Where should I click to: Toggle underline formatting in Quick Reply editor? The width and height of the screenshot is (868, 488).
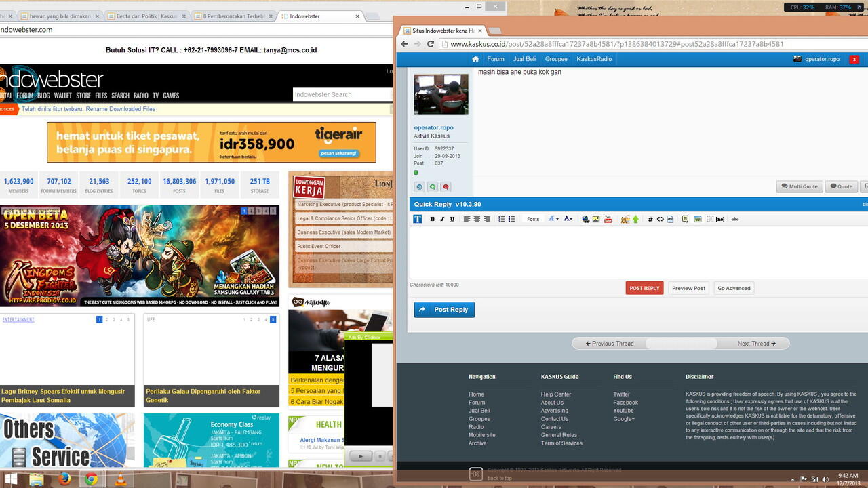[452, 219]
